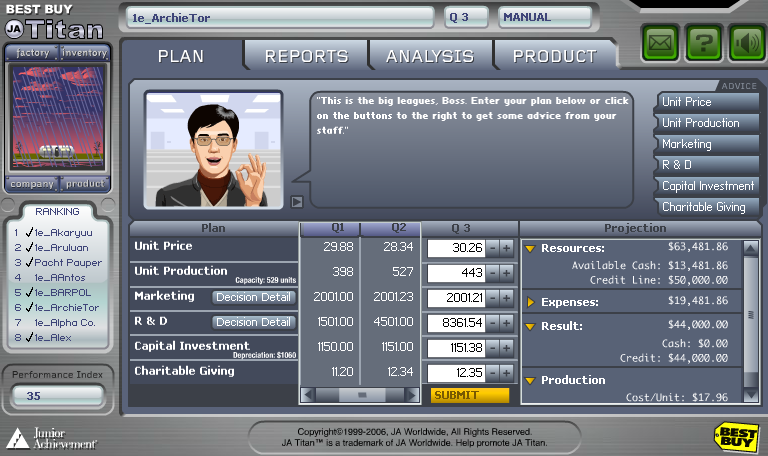This screenshot has height=456, width=768.
Task: Get Capital Investment advice
Action: click(708, 186)
